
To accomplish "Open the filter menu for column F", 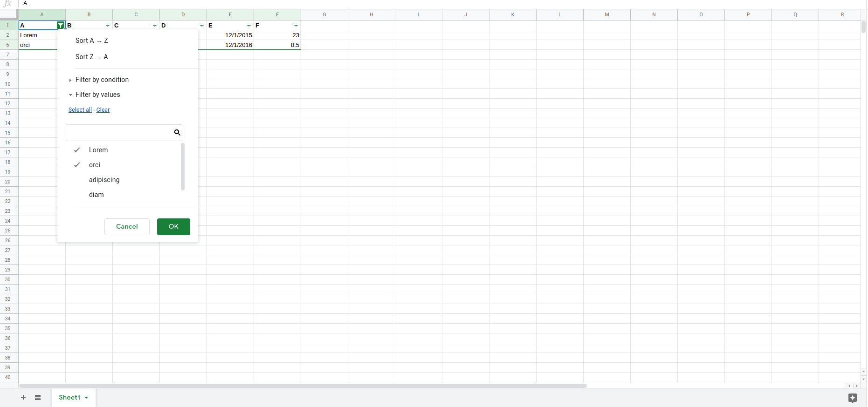I will [296, 26].
